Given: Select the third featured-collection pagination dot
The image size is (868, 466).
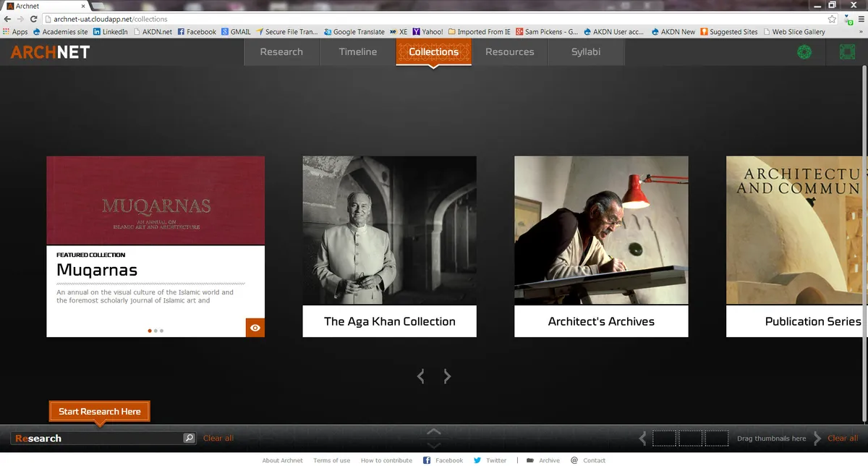Looking at the screenshot, I should click(x=161, y=331).
